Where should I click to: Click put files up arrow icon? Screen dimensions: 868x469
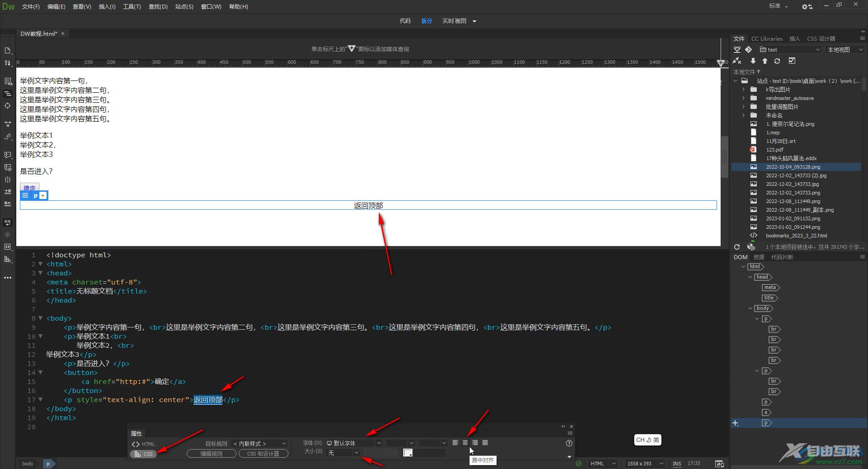point(765,61)
